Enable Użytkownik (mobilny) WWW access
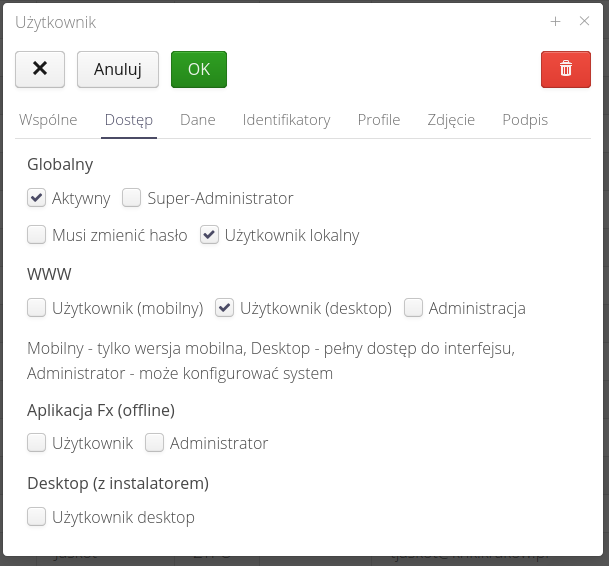This screenshot has width=609, height=566. coord(37,308)
